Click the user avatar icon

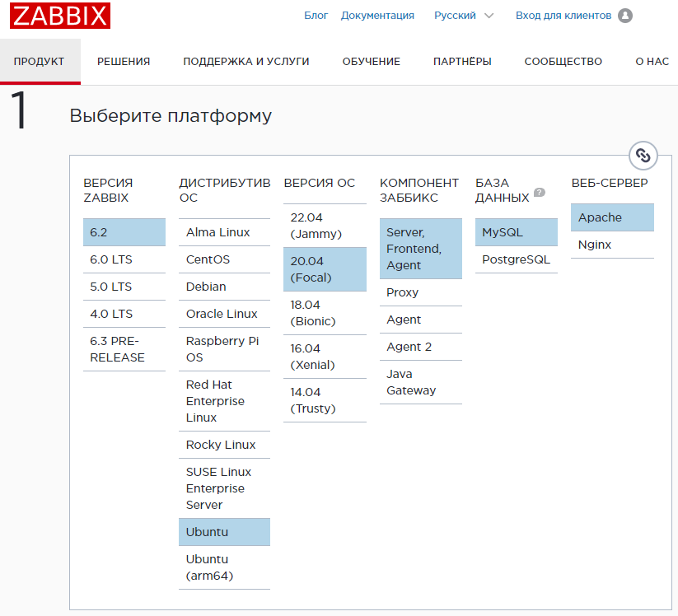(x=625, y=16)
